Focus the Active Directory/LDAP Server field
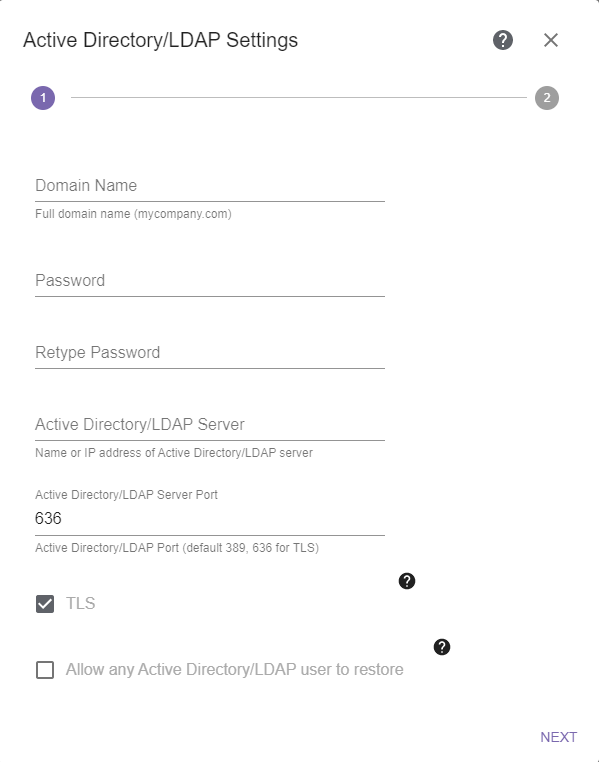The image size is (599, 762). point(210,424)
